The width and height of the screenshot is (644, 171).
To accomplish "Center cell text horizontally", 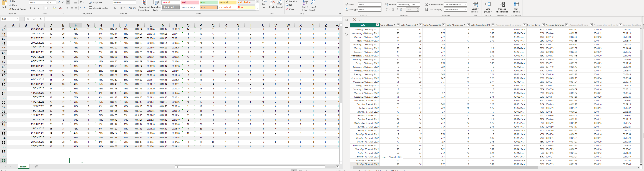I will pyautogui.click(x=72, y=8).
